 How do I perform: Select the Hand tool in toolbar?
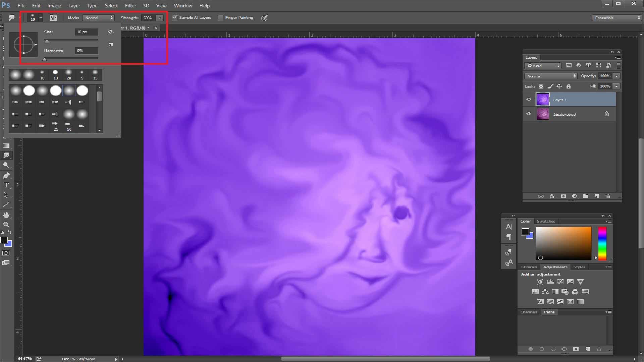[x=6, y=215]
